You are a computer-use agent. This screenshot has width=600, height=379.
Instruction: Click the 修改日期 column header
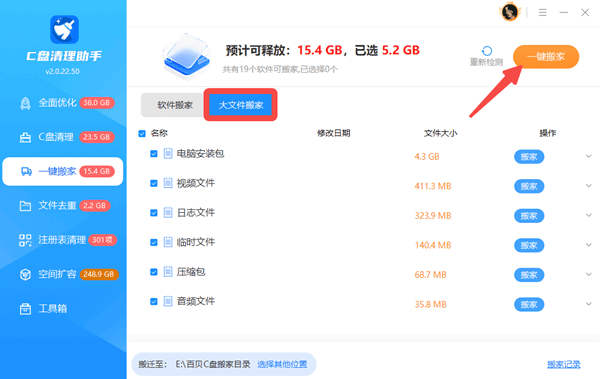coord(334,133)
